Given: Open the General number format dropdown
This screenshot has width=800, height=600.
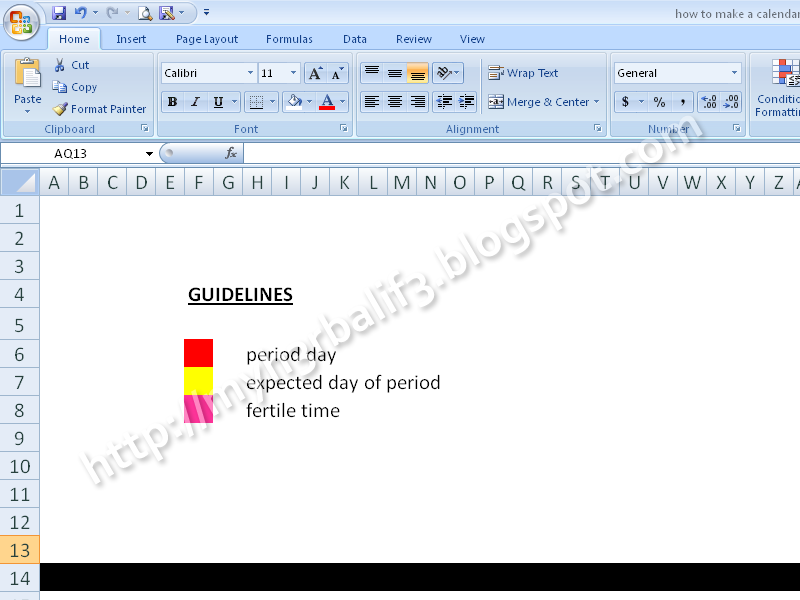Looking at the screenshot, I should click(734, 73).
